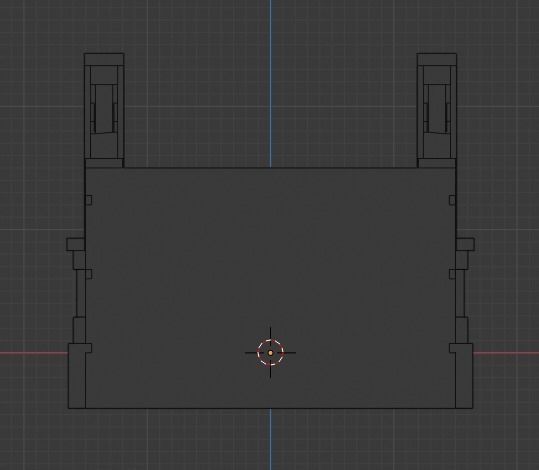Click the bottom-left rectangular foot block

(x=77, y=376)
